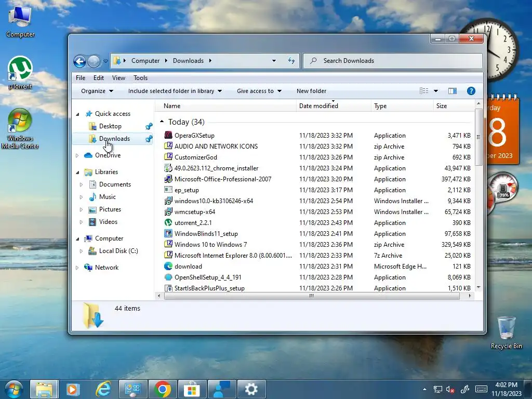
Task: Toggle the preview pane icon
Action: click(x=453, y=90)
